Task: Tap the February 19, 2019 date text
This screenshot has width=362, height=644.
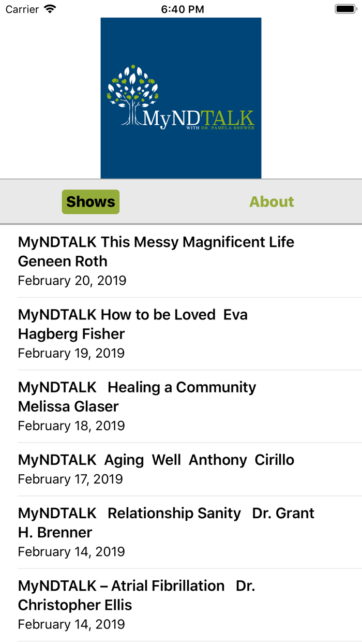Action: (x=71, y=353)
